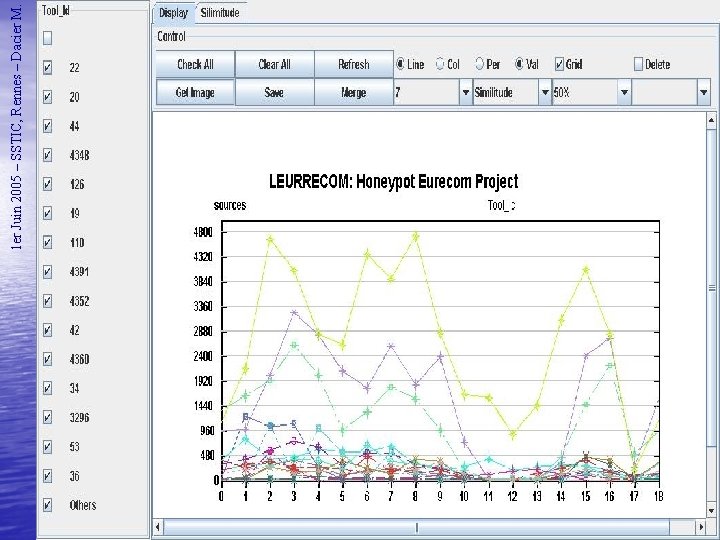Image resolution: width=720 pixels, height=540 pixels.
Task: Click the vertical scrollbar up arrow
Action: click(711, 120)
